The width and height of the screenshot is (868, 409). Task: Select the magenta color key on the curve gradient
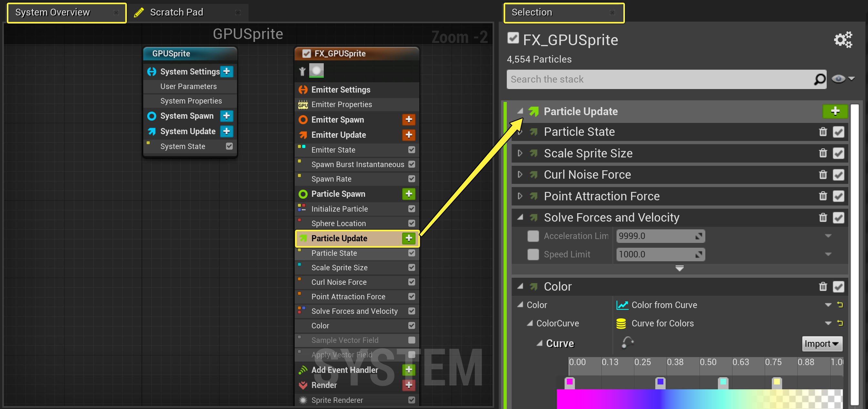pos(569,382)
